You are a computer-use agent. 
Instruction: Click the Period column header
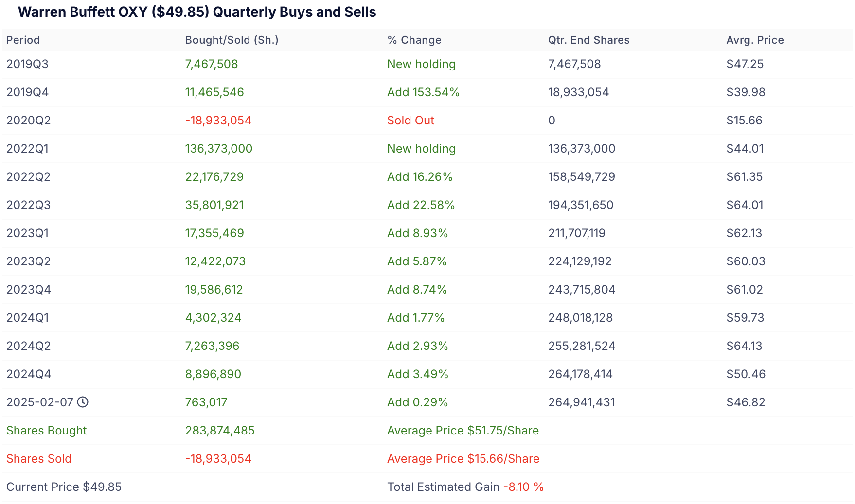23,40
